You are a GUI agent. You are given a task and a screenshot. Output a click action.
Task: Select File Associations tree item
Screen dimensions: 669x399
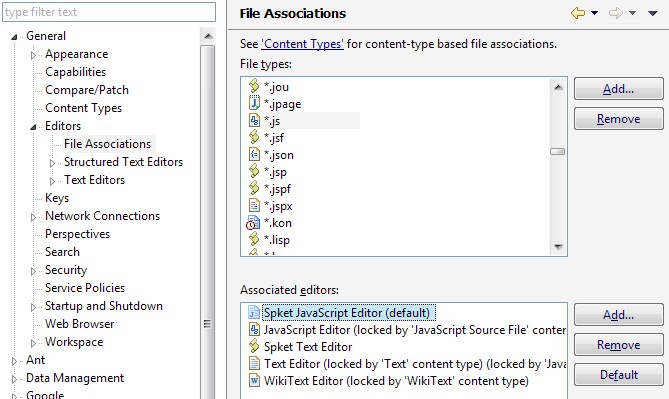[108, 144]
